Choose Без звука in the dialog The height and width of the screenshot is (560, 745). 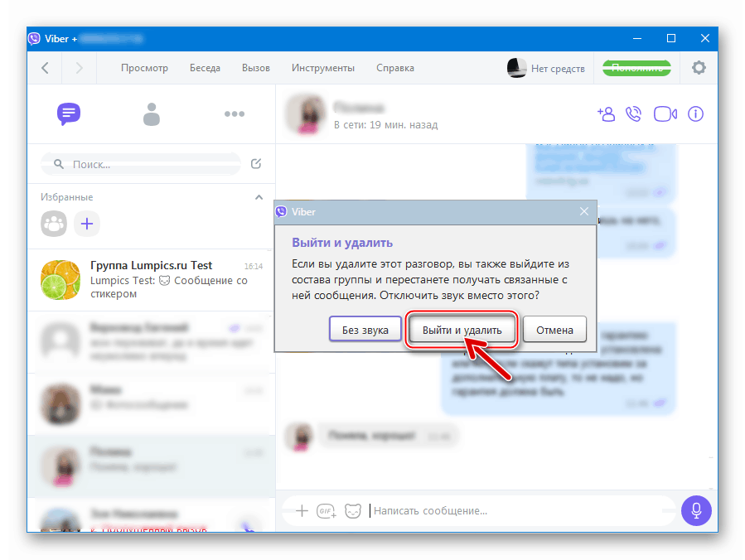pyautogui.click(x=365, y=329)
